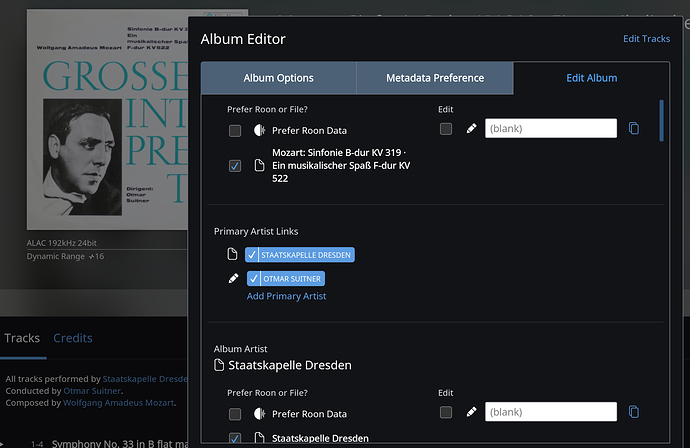Image resolution: width=690 pixels, height=448 pixels.
Task: Uncheck the Staatskapelle Dresden file artist checkbox
Action: point(235,438)
